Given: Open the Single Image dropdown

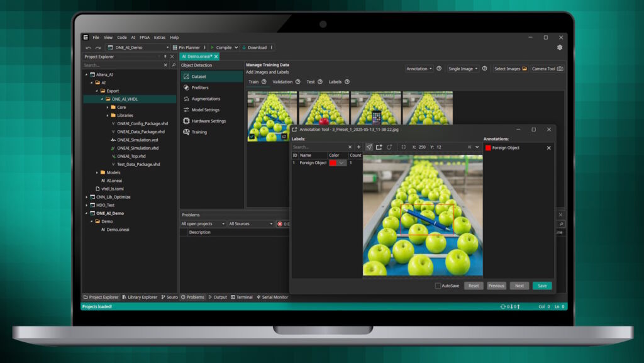Looking at the screenshot, I should click(464, 69).
